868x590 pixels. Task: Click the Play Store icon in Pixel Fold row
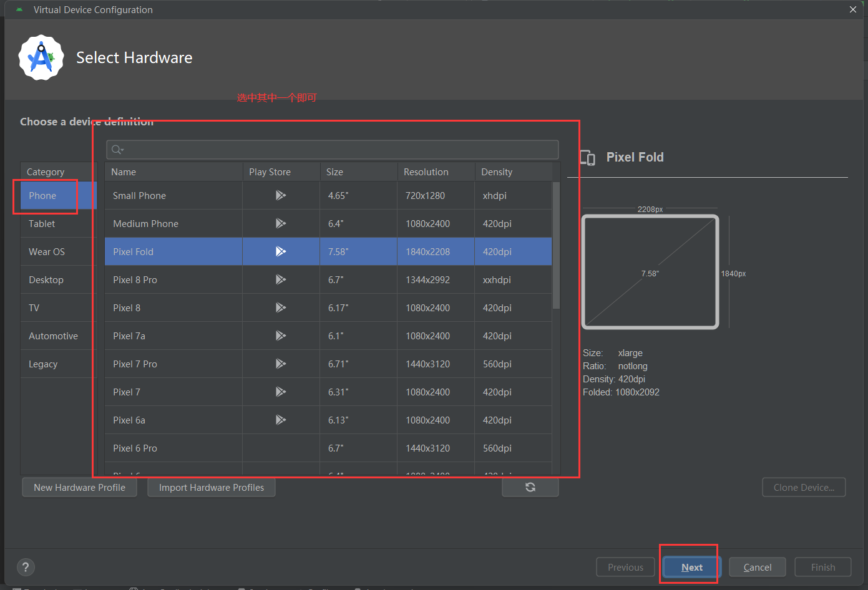[x=281, y=251]
